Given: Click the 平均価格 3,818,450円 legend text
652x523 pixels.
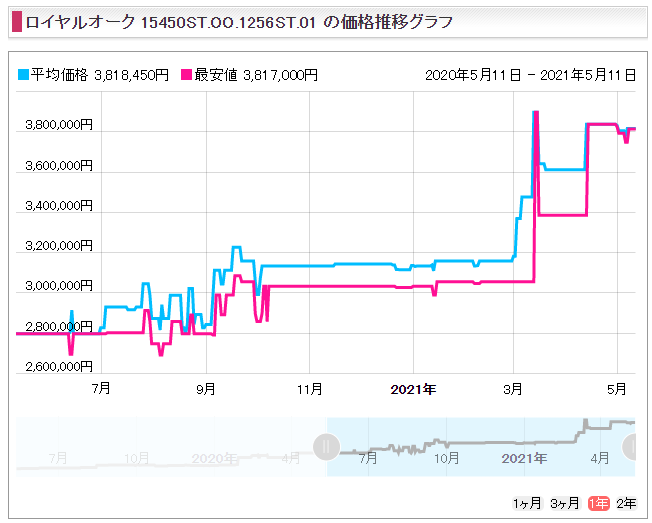Looking at the screenshot, I should point(100,75).
